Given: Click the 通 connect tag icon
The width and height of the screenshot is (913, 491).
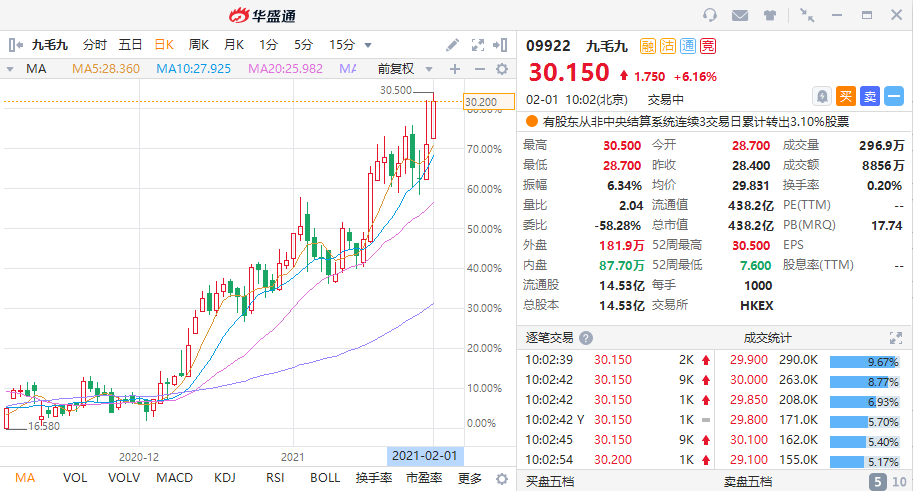Looking at the screenshot, I should (688, 46).
